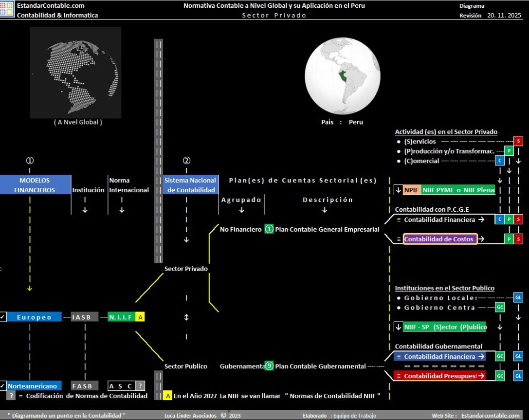Click green circled 9 before Plan Contable Gubernamental
The width and height of the screenshot is (529, 420).
[x=269, y=366]
